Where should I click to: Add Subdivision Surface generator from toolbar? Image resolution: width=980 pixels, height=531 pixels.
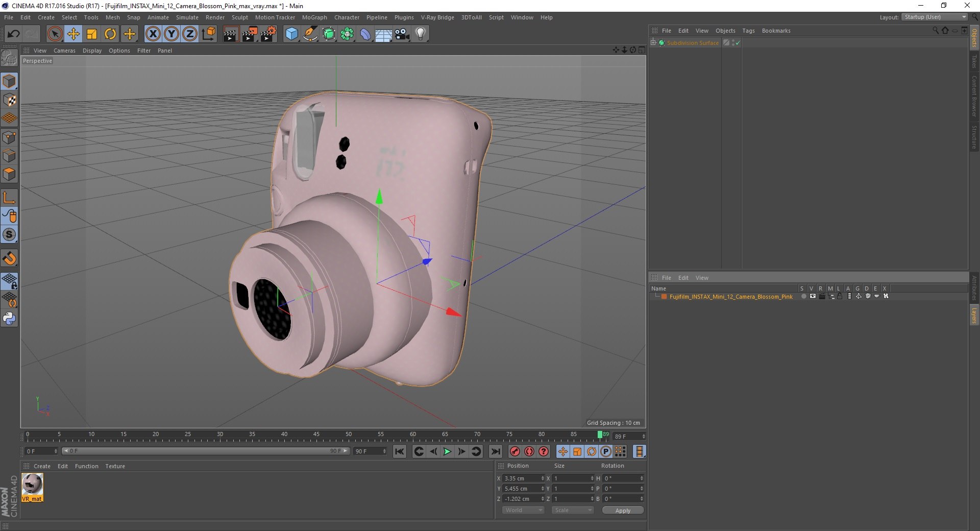click(x=329, y=34)
